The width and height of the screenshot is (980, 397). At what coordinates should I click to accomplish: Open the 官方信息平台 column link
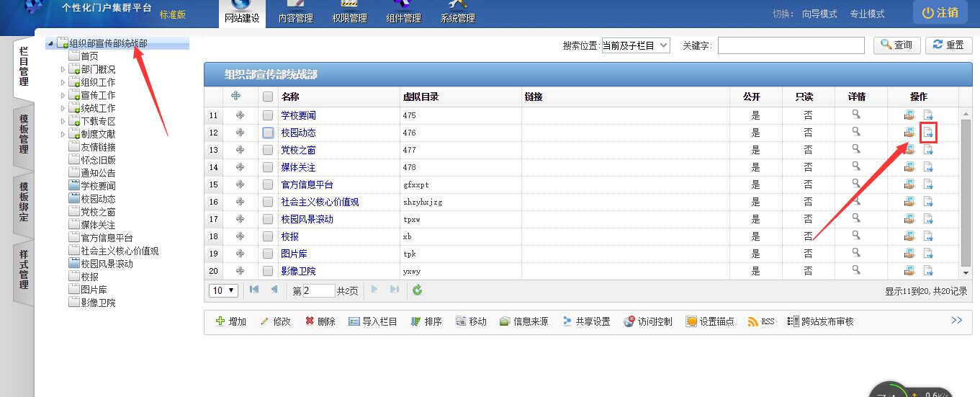(x=307, y=184)
